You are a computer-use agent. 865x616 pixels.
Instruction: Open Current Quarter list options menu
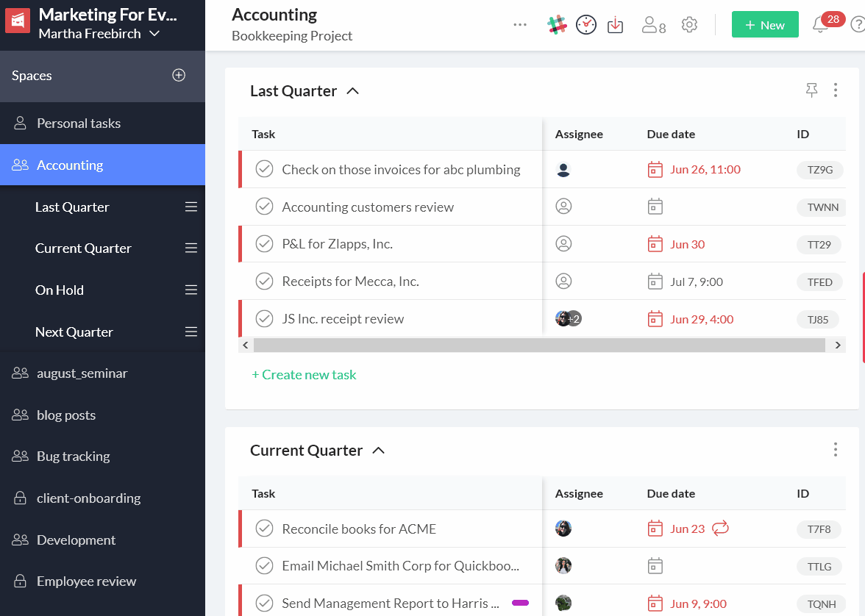[836, 450]
